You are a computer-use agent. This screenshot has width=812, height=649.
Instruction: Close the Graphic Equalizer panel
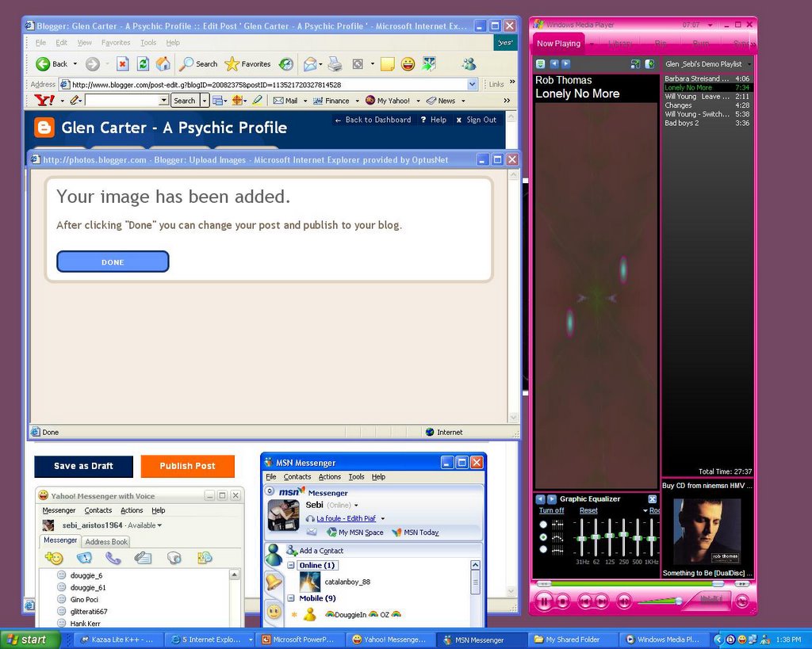[x=653, y=499]
